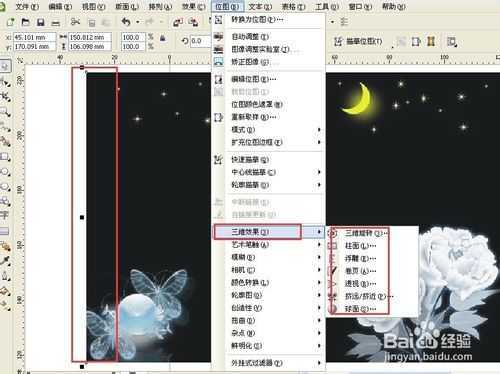
Task: Open the undo history dropdown arrow
Action: tap(137, 22)
